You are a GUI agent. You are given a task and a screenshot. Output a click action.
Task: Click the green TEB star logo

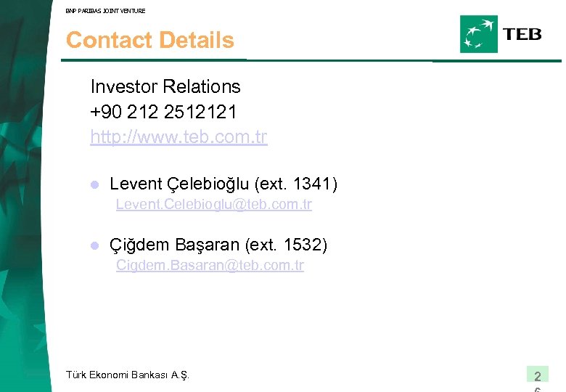click(x=479, y=34)
